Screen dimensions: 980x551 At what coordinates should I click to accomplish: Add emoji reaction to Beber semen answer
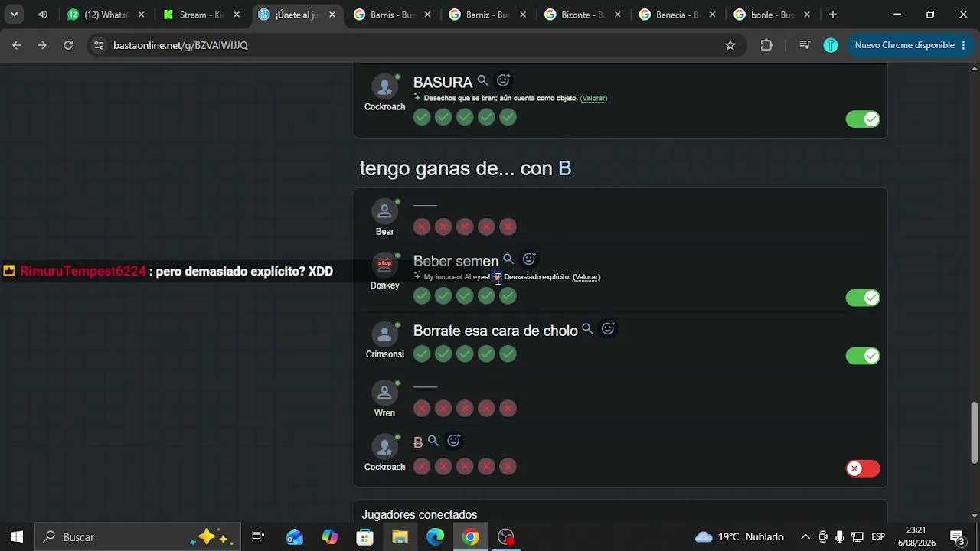529,259
